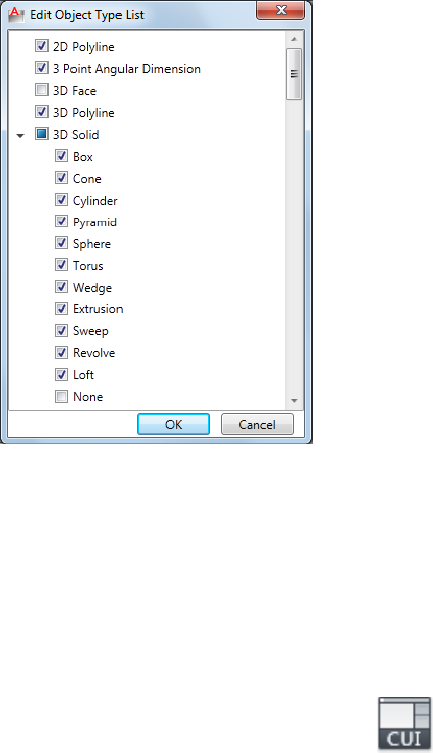Uncheck the Loft solid type
433x753 pixels.
61,374
